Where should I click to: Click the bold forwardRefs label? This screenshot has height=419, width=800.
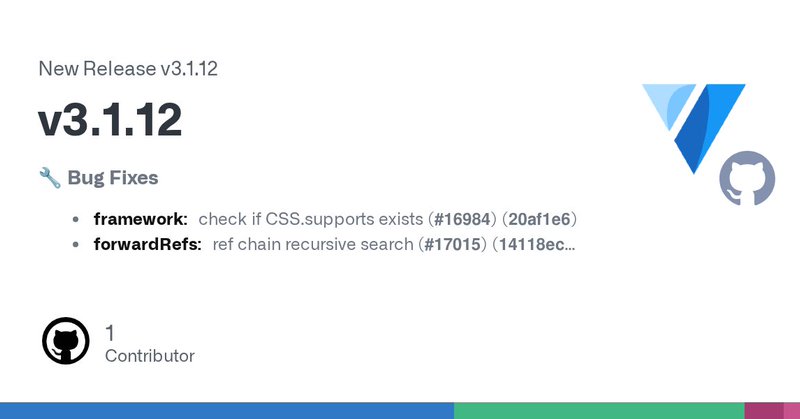(x=147, y=244)
